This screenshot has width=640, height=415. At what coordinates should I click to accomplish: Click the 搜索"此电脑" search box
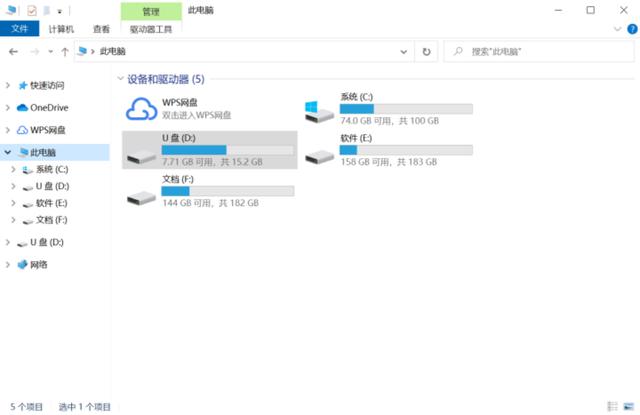pos(540,51)
